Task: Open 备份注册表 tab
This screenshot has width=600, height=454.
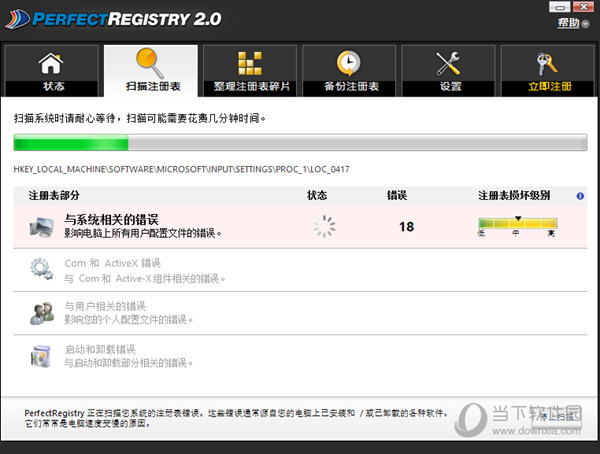Action: pos(349,70)
